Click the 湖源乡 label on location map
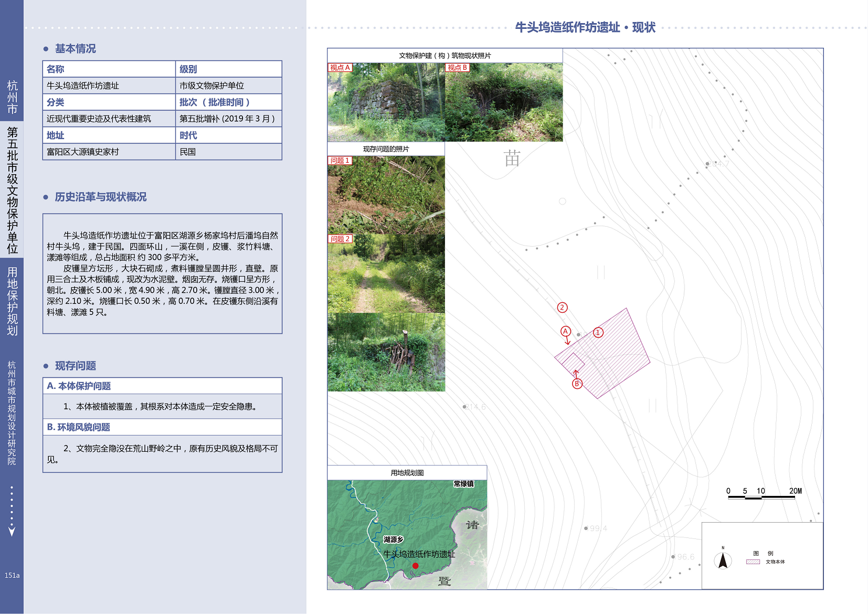 click(393, 539)
